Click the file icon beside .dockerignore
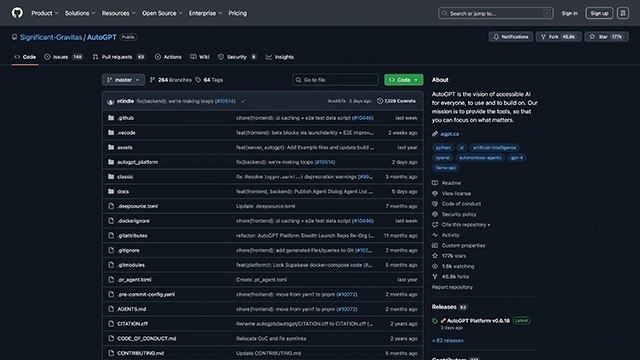 click(x=111, y=221)
